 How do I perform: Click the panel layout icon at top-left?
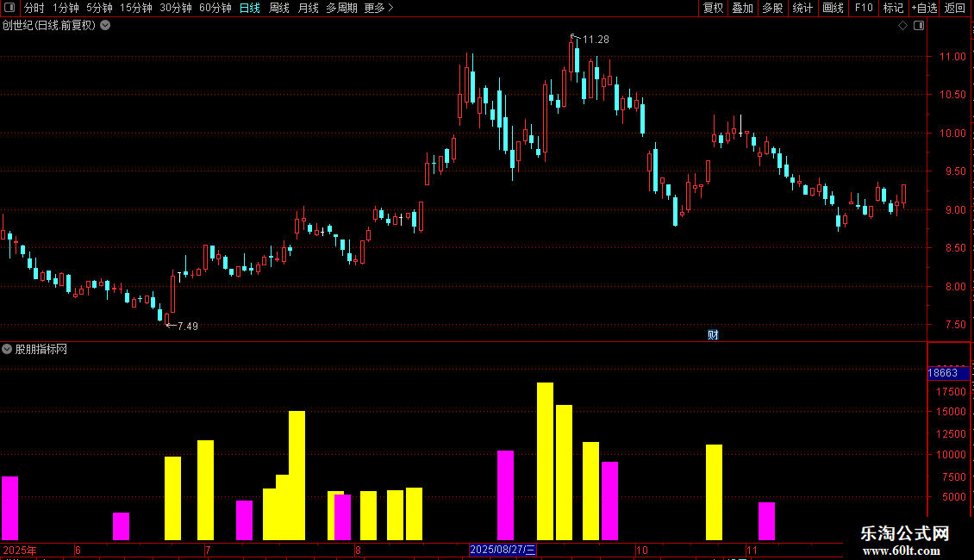pyautogui.click(x=9, y=8)
